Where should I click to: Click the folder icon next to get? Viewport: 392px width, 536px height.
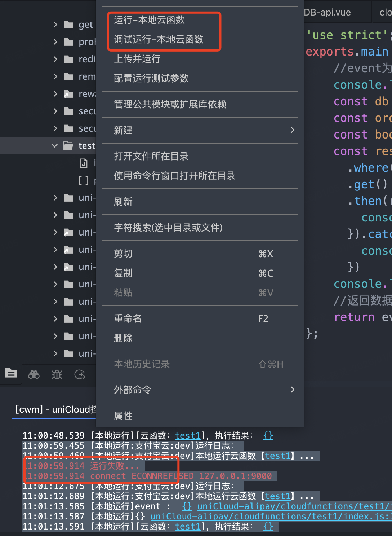(68, 25)
